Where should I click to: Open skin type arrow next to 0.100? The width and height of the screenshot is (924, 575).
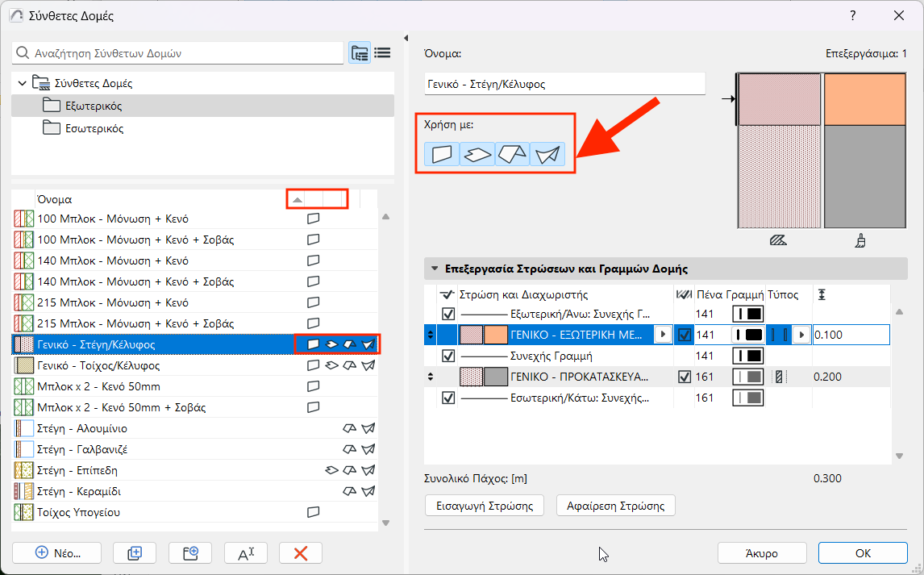coord(801,335)
